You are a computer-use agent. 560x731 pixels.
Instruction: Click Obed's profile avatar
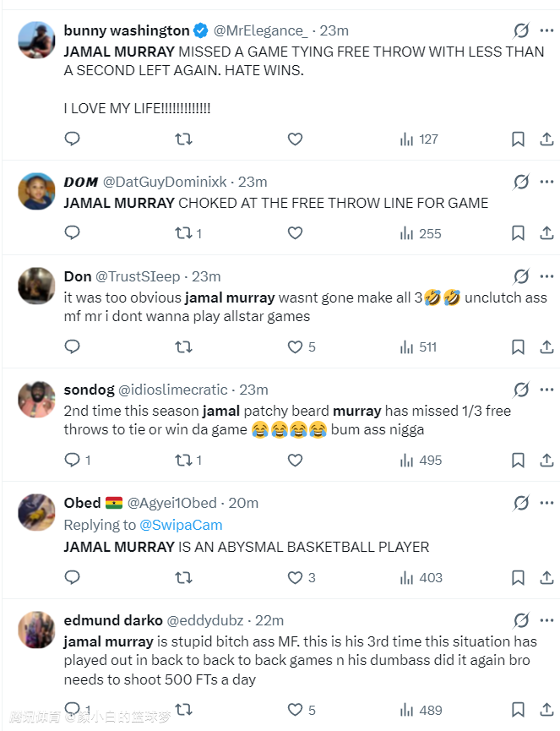[36, 512]
